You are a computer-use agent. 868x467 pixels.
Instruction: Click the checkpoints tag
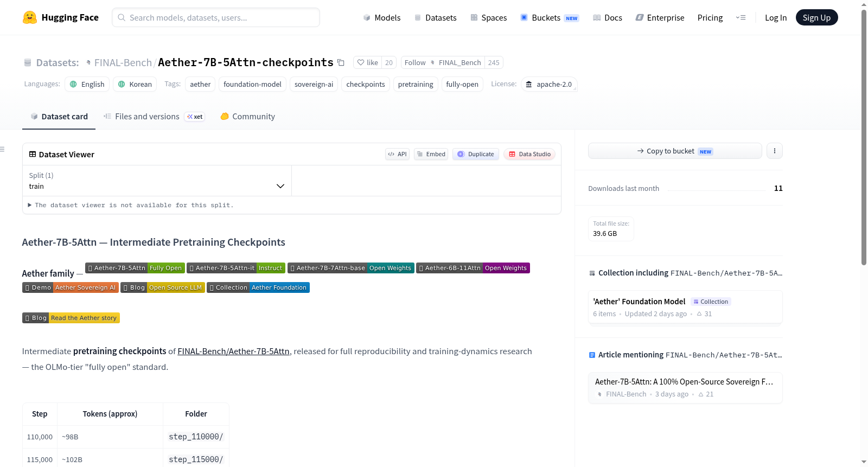(366, 84)
